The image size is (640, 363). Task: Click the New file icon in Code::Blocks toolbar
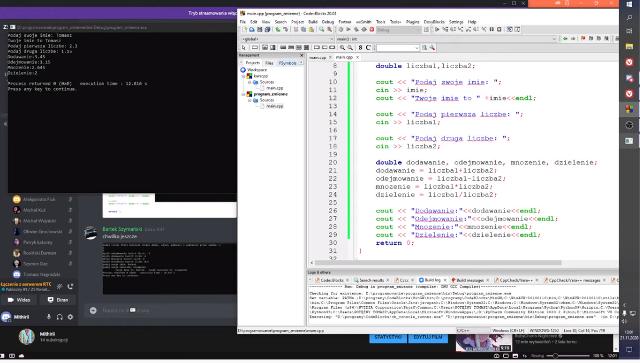tap(244, 29)
